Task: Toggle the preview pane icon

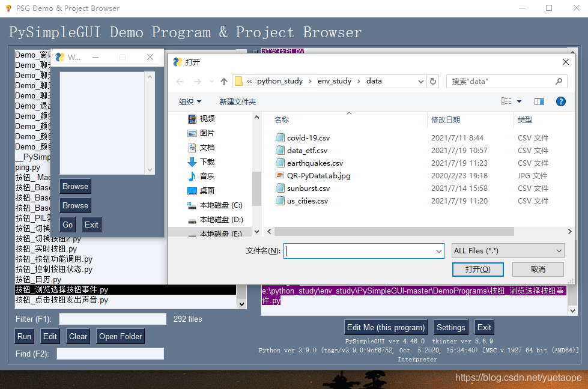Action: tap(539, 101)
